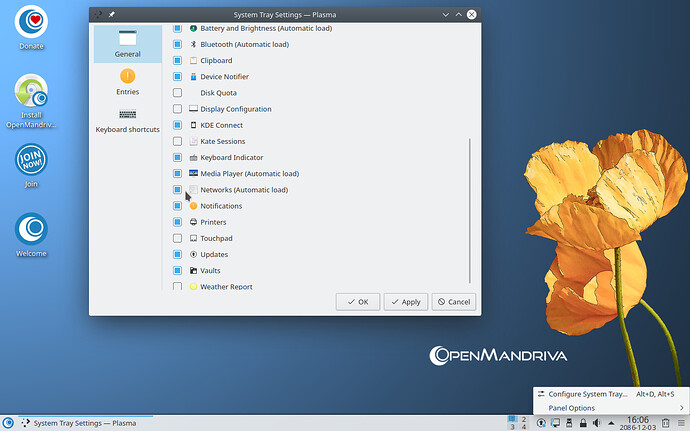Uncheck the KDE Connect checkbox
690x431 pixels.
pyautogui.click(x=177, y=125)
